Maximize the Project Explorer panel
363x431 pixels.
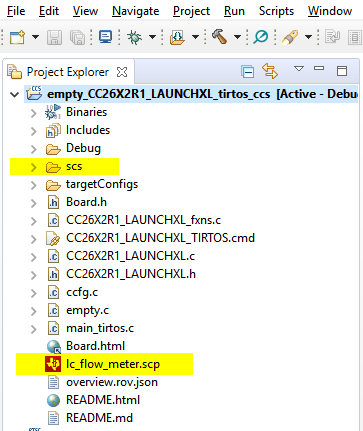click(342, 71)
